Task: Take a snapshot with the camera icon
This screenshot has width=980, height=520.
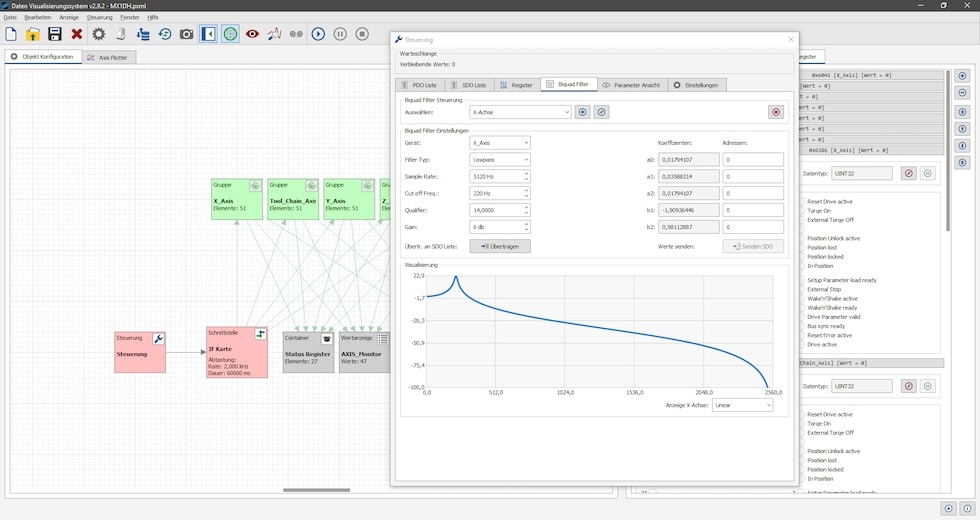Action: pyautogui.click(x=187, y=34)
